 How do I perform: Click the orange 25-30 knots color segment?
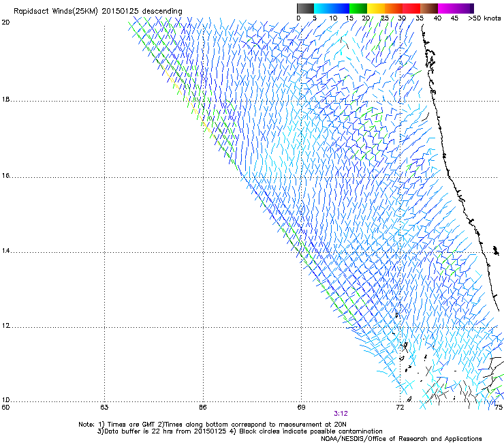coord(394,8)
